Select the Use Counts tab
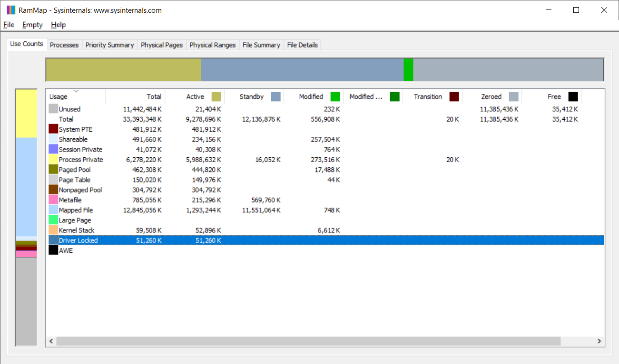619x364 pixels. [x=27, y=44]
